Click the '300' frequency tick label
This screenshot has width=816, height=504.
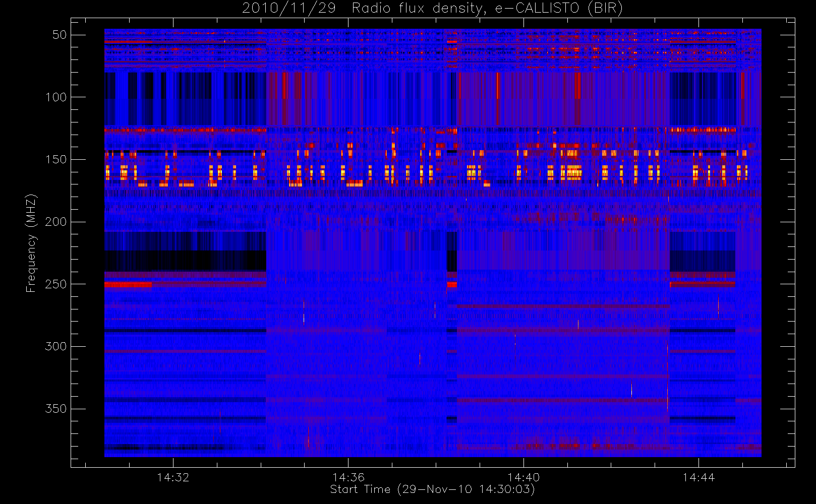click(56, 346)
